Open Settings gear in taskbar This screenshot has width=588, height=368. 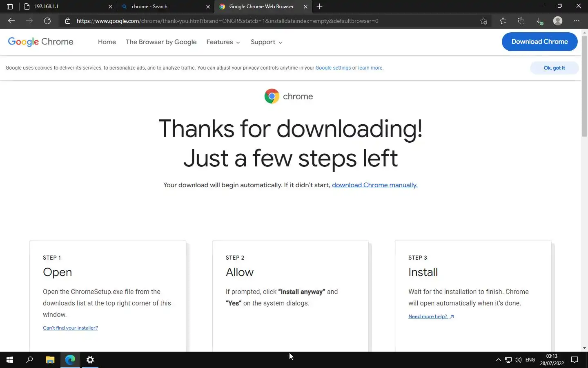90,360
